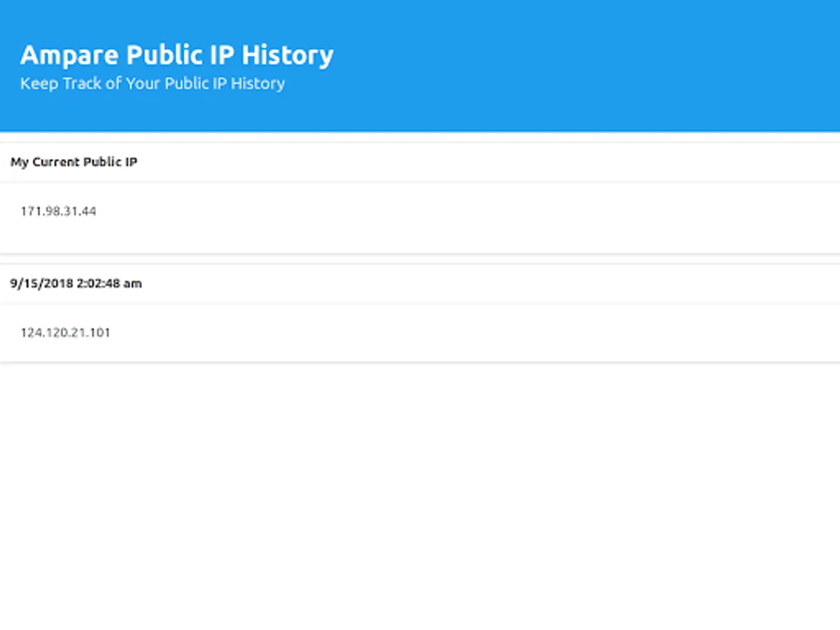Image resolution: width=840 pixels, height=630 pixels.
Task: Click the date 9/15/2018 in the history header
Action: (37, 283)
